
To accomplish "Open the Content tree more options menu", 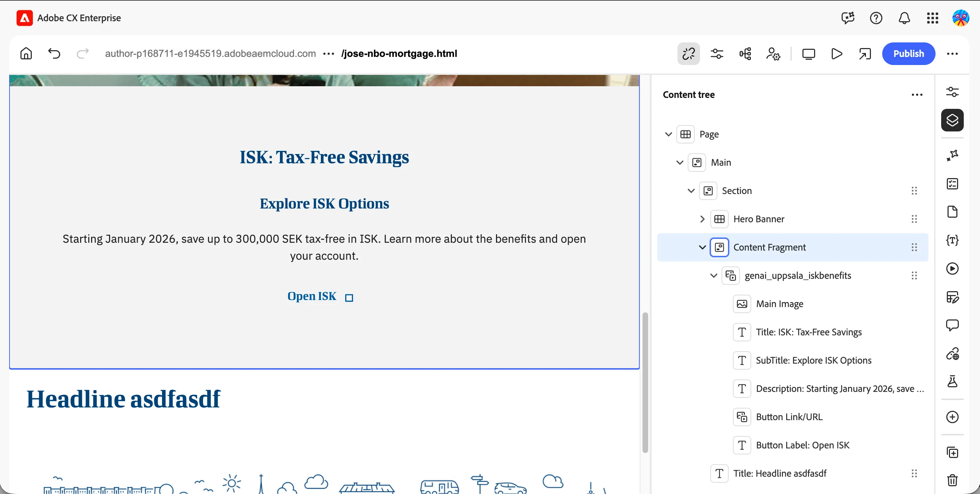I will click(x=917, y=95).
